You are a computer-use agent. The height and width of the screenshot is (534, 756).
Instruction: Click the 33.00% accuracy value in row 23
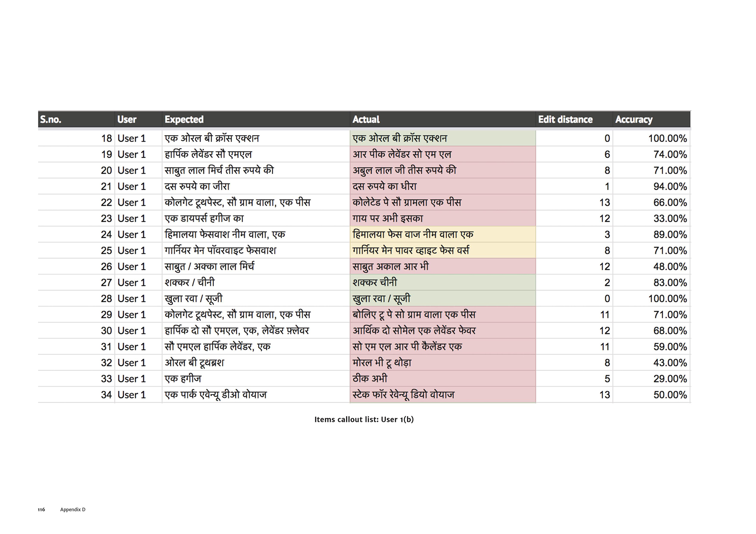point(670,219)
